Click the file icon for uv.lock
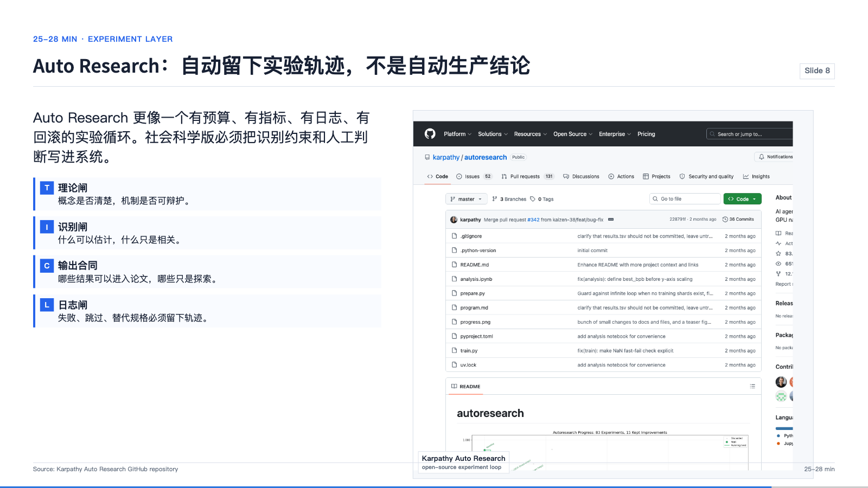 click(454, 365)
